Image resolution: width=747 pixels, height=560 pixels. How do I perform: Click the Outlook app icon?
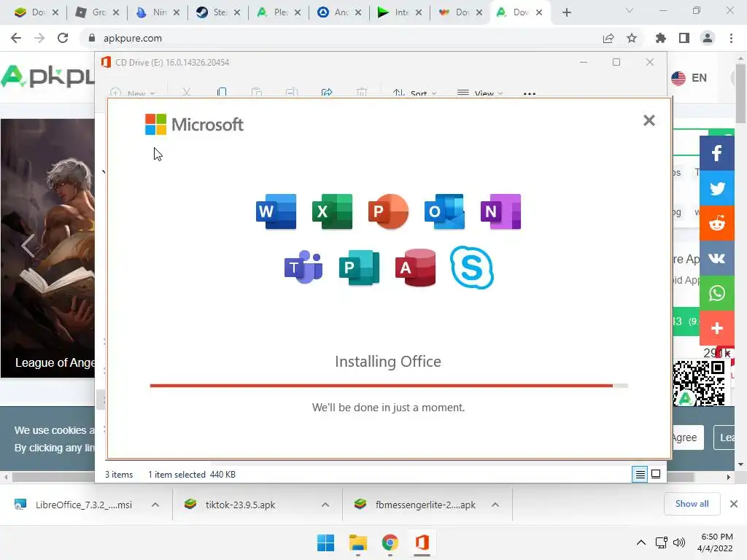pos(444,211)
